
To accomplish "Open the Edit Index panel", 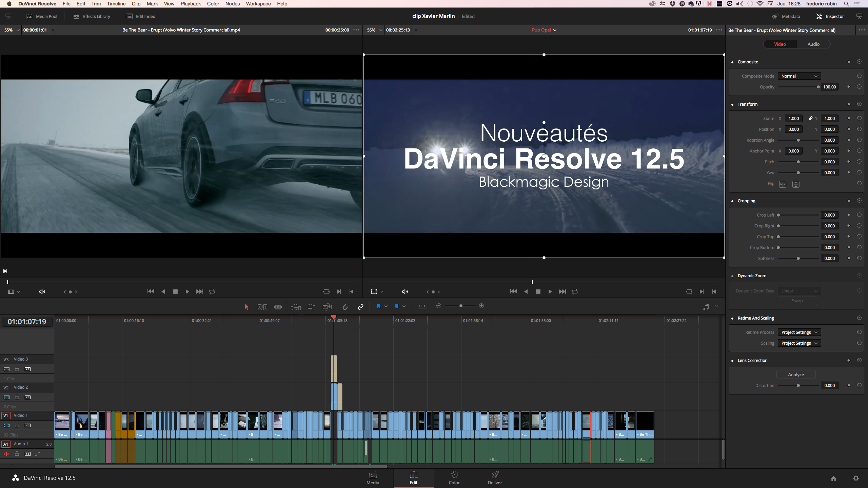I will [x=140, y=16].
